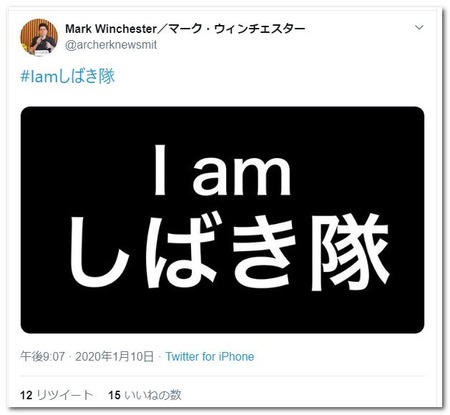Select the いいねの数 label
This screenshot has width=450, height=415.
153,395
